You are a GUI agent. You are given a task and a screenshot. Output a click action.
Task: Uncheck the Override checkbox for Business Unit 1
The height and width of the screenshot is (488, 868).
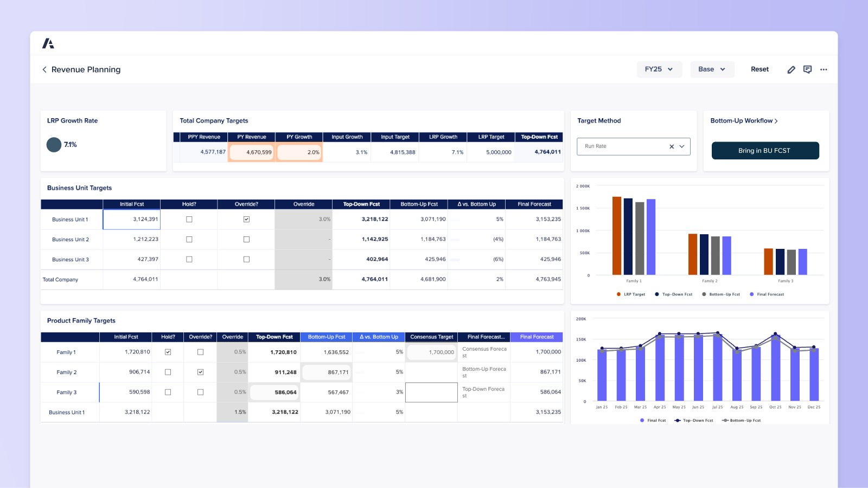tap(246, 219)
